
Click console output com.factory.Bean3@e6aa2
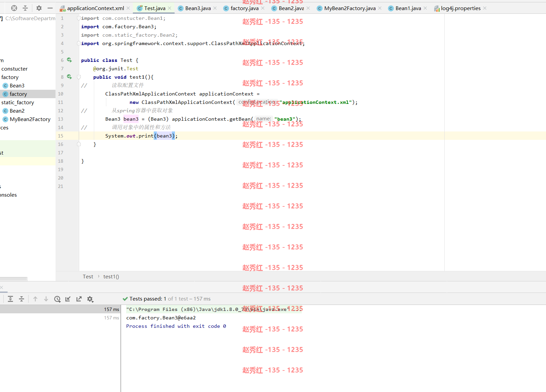(x=161, y=318)
